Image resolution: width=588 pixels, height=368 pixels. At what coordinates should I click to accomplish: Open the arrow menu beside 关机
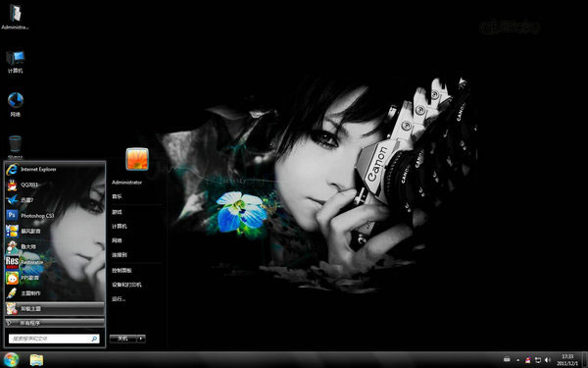pyautogui.click(x=141, y=339)
